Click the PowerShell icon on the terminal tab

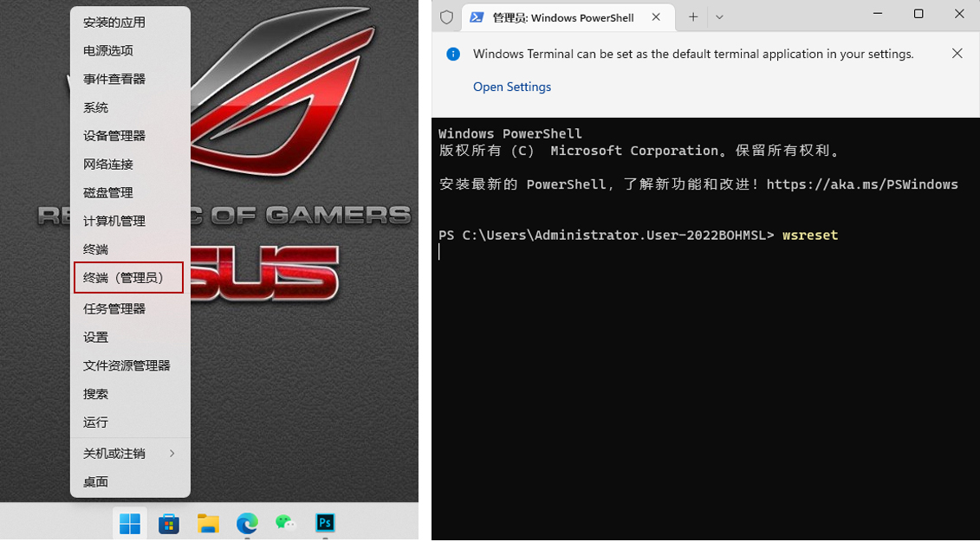point(476,16)
